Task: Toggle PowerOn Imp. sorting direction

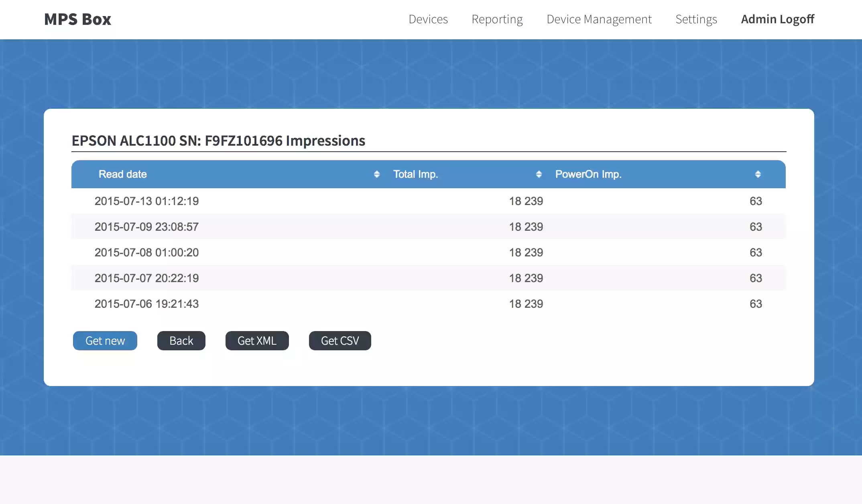Action: point(758,174)
